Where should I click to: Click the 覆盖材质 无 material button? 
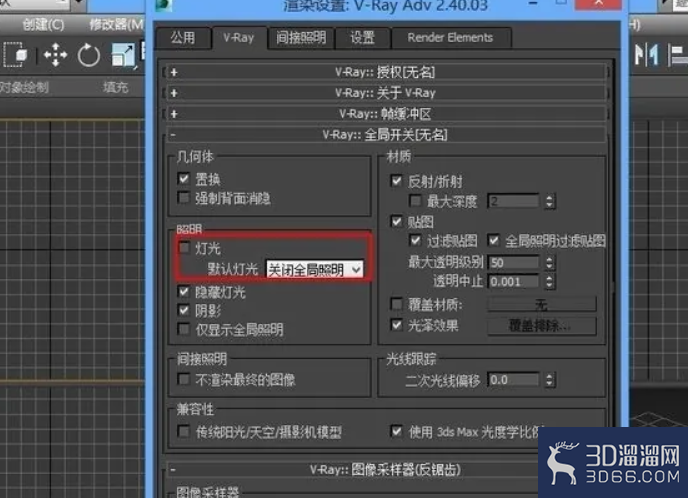pyautogui.click(x=542, y=304)
